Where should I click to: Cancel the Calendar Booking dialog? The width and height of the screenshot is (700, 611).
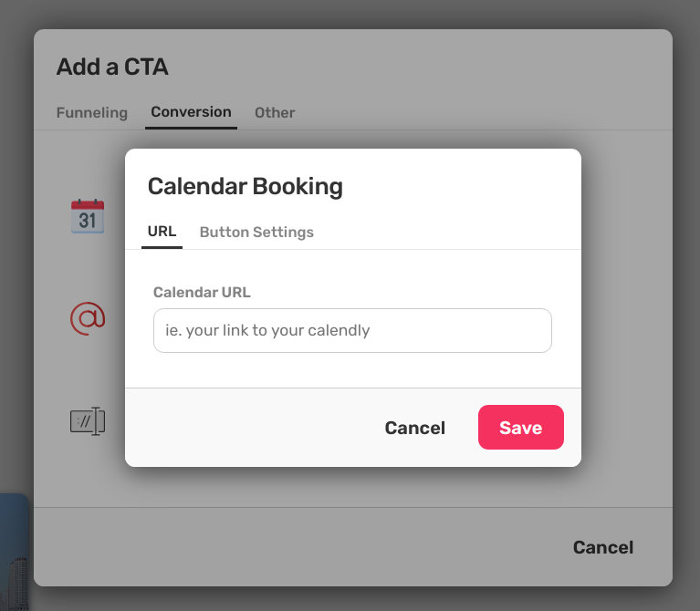point(415,428)
